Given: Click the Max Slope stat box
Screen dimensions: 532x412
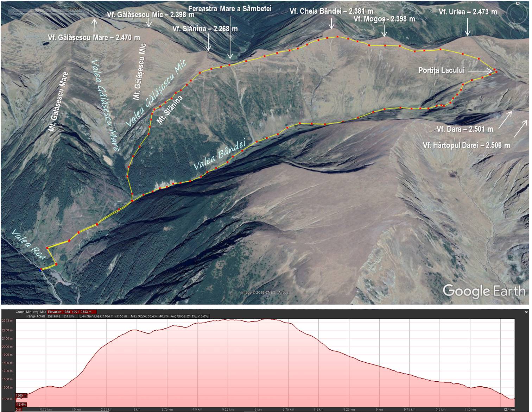Looking at the screenshot, I should point(150,316).
